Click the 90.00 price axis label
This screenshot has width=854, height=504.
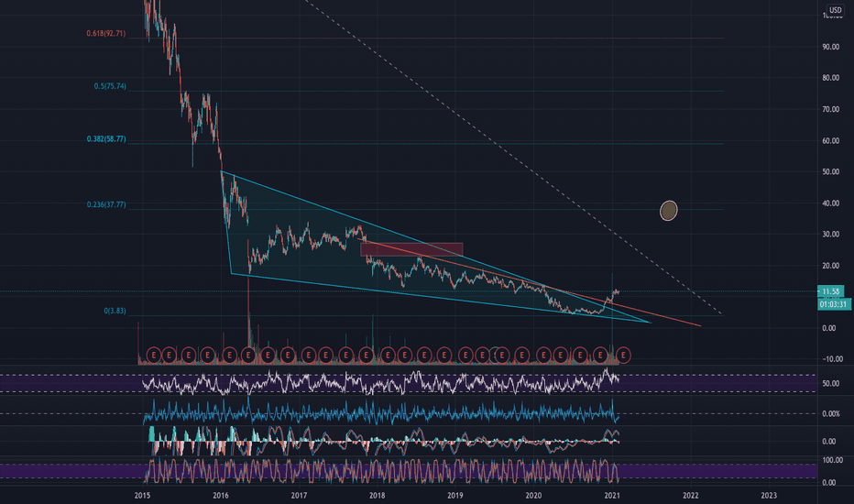tap(830, 47)
